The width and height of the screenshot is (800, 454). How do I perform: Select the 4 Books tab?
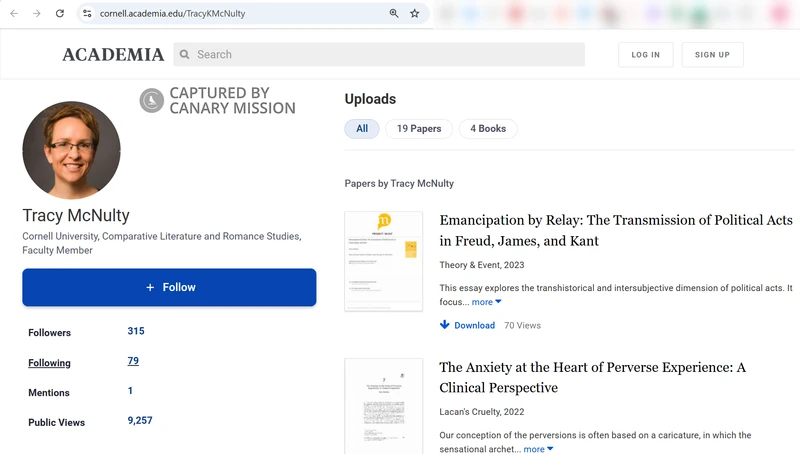coord(488,129)
